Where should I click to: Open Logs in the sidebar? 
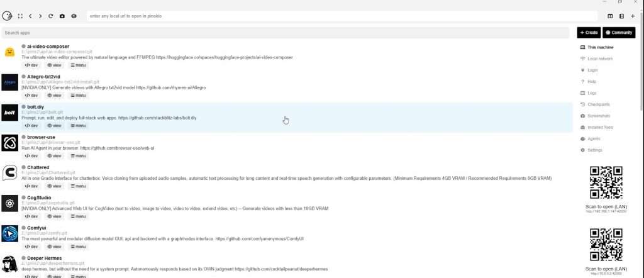click(x=588, y=93)
